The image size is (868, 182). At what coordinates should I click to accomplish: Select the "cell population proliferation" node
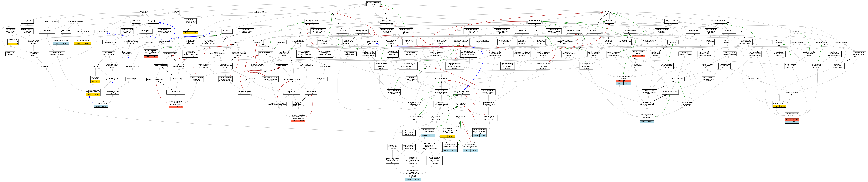tap(227, 31)
